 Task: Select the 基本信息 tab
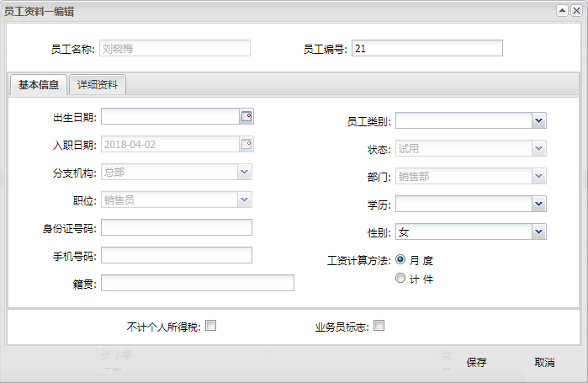click(x=38, y=85)
